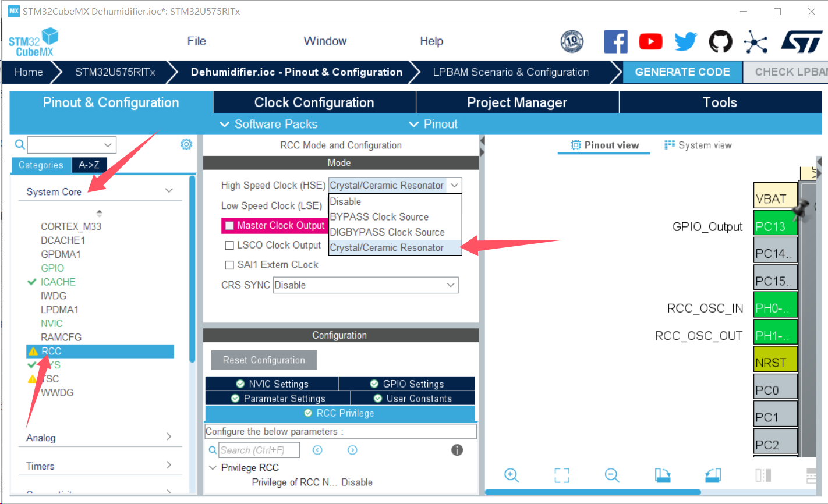
Task: Choose BYPASS Clock Source option
Action: 395,216
